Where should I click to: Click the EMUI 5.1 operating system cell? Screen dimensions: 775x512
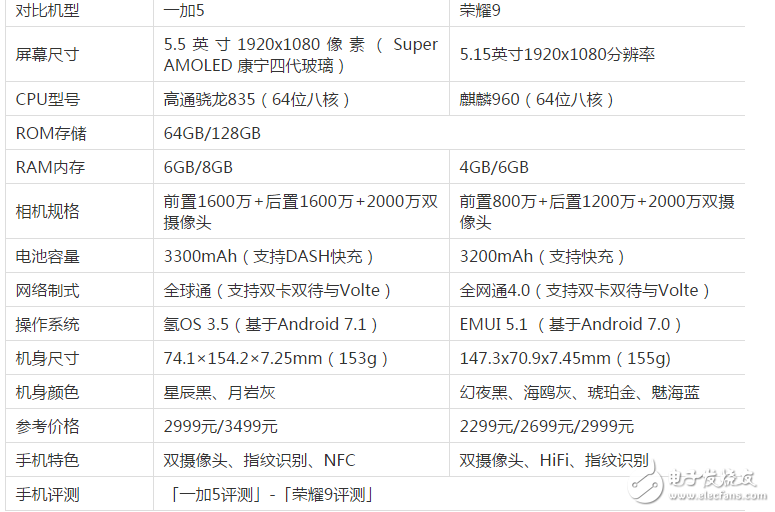pyautogui.click(x=571, y=324)
